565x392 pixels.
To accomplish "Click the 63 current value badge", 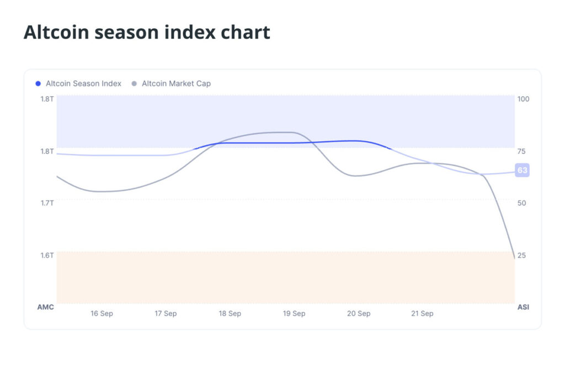I will pyautogui.click(x=522, y=170).
